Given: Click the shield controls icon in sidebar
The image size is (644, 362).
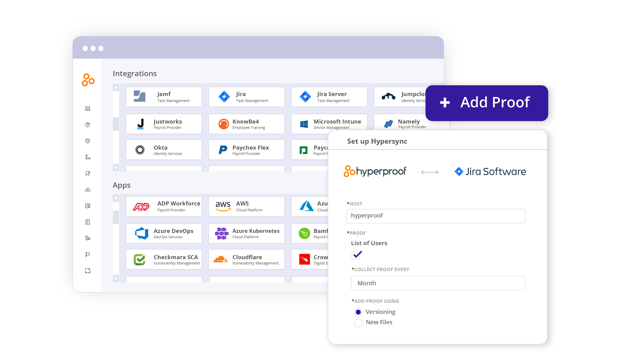Looking at the screenshot, I should 87,141.
